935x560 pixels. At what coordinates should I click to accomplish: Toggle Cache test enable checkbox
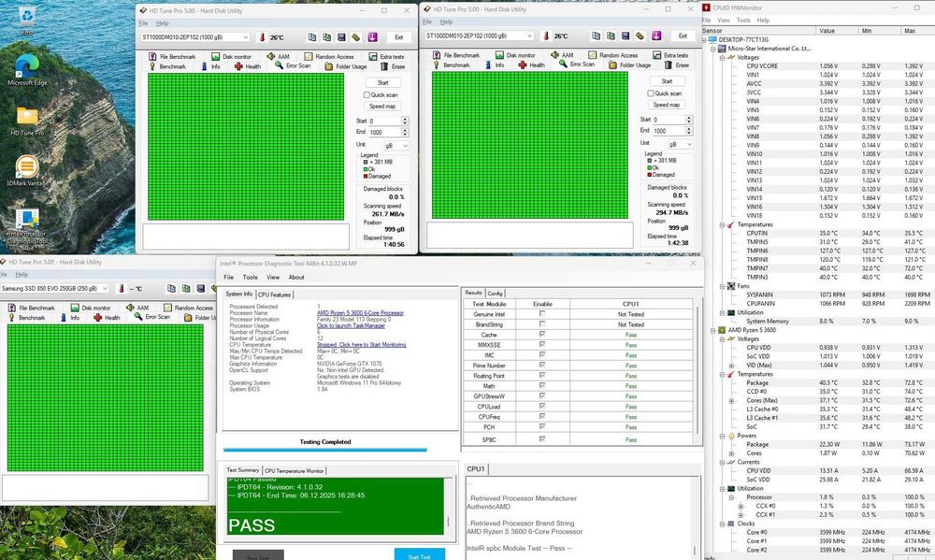point(542,335)
